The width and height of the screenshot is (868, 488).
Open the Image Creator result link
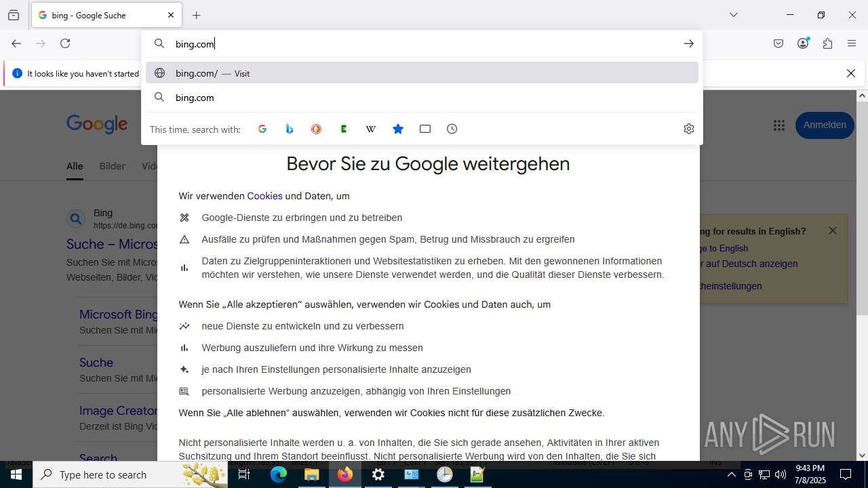point(119,411)
